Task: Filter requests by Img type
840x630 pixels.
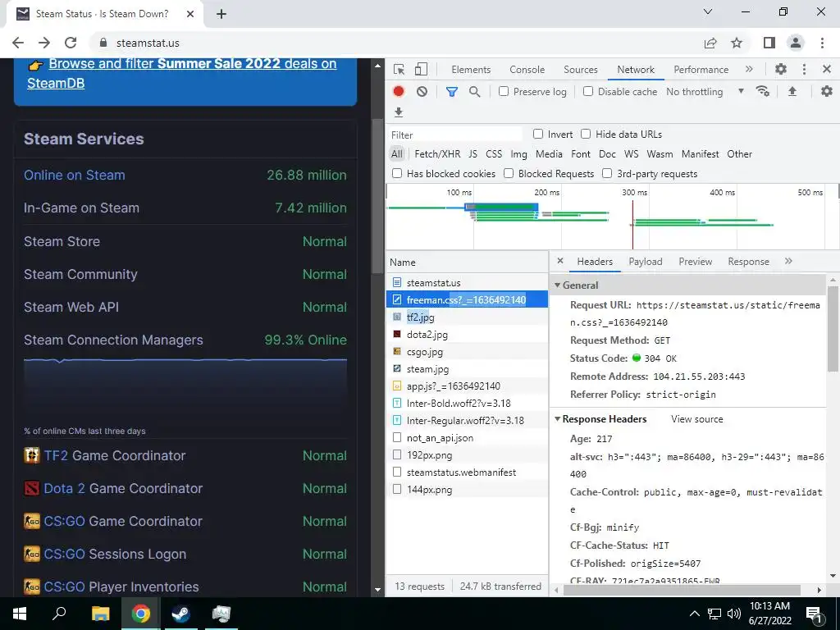Action: click(x=518, y=153)
